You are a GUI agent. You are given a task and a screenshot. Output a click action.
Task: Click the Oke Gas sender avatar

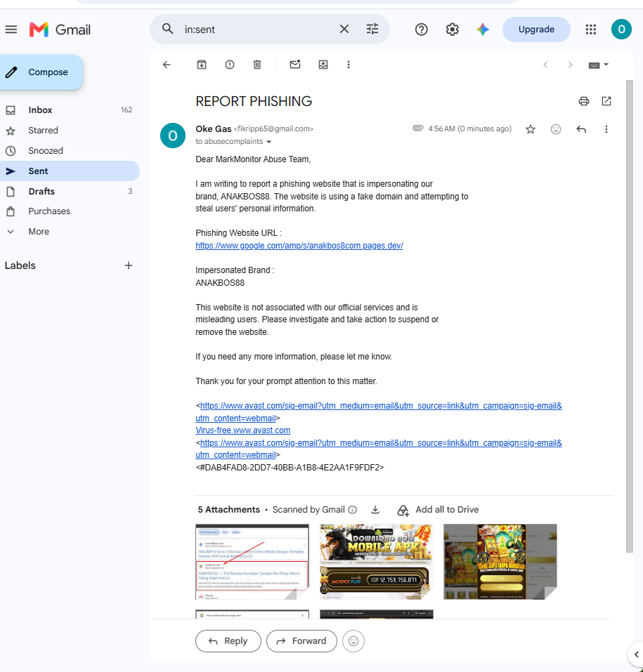click(172, 136)
